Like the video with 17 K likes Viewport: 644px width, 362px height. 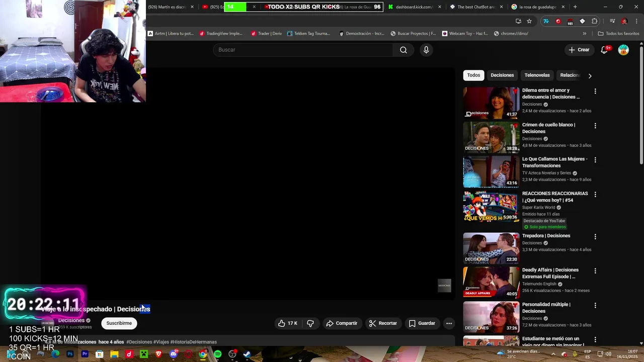[288, 323]
